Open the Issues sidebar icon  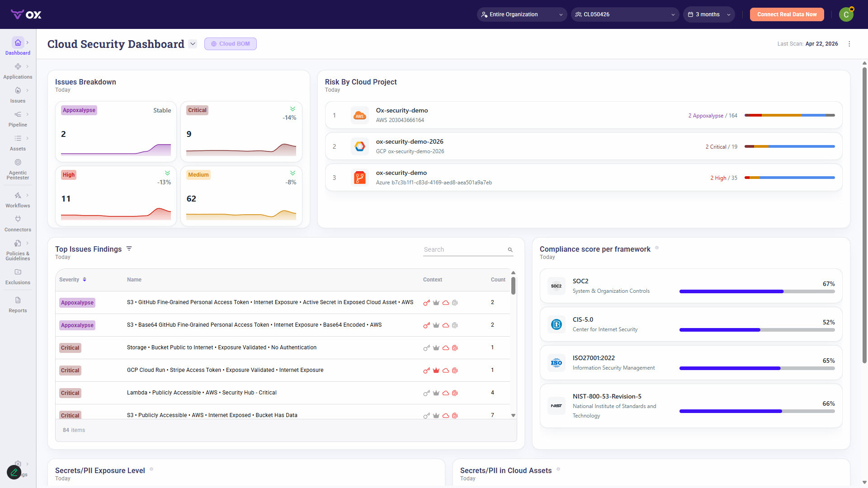(x=18, y=90)
